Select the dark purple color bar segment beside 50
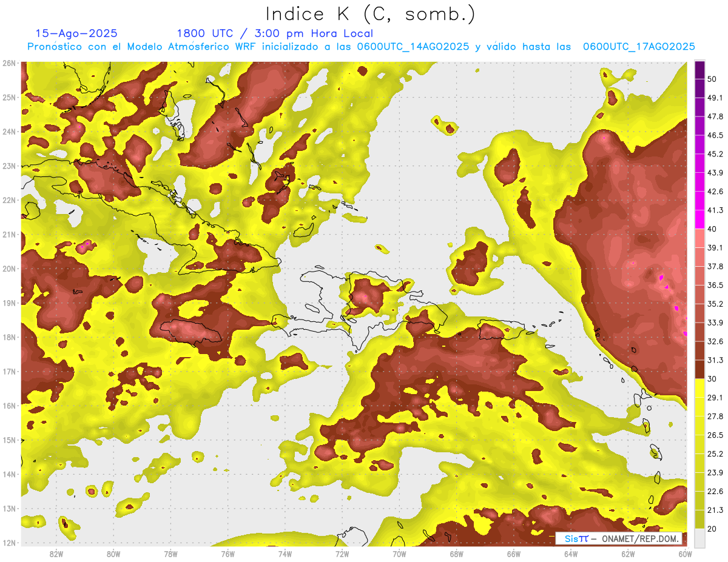The height and width of the screenshot is (562, 728). tap(699, 70)
